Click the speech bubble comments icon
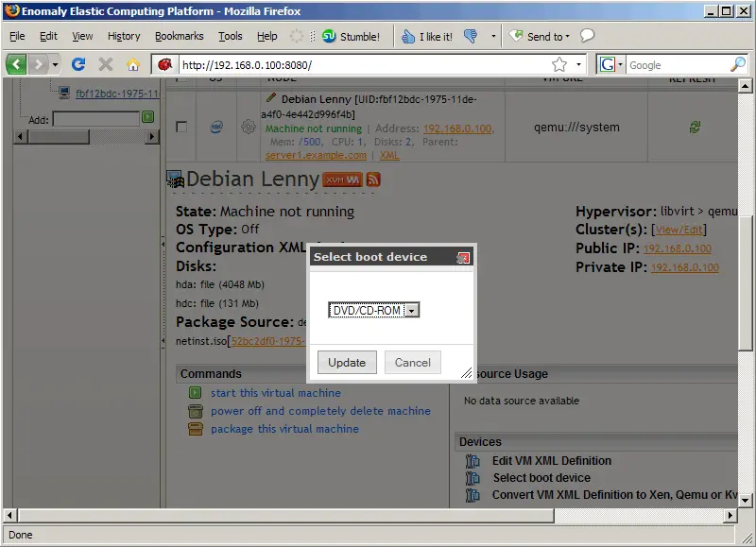 (587, 36)
